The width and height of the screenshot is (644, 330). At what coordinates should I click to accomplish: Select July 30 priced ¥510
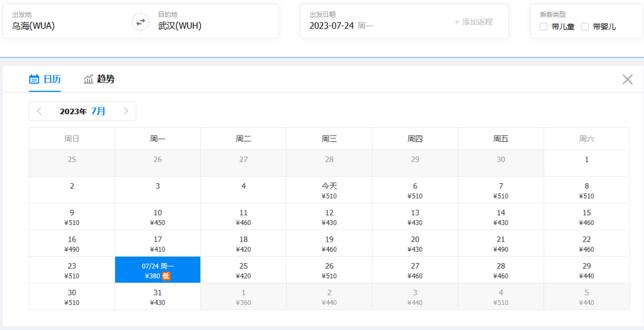click(72, 297)
